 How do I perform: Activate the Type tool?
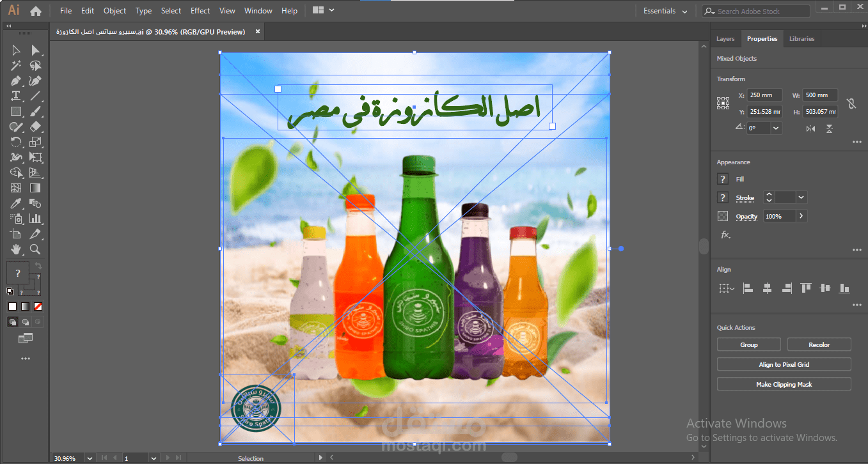click(x=16, y=96)
